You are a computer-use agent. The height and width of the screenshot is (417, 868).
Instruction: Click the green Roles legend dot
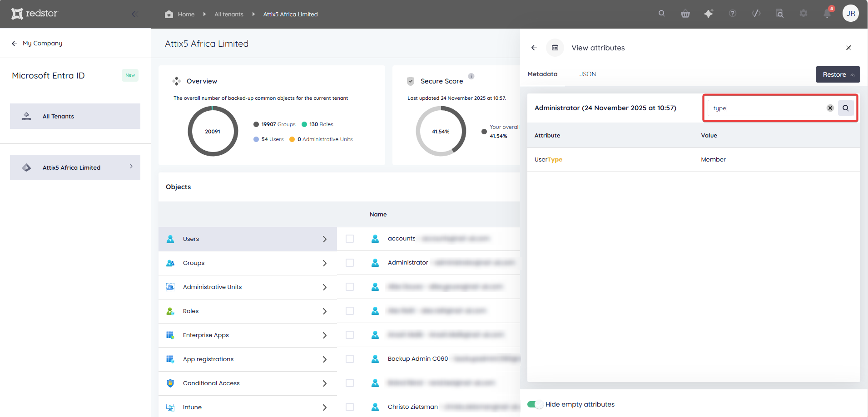(304, 124)
